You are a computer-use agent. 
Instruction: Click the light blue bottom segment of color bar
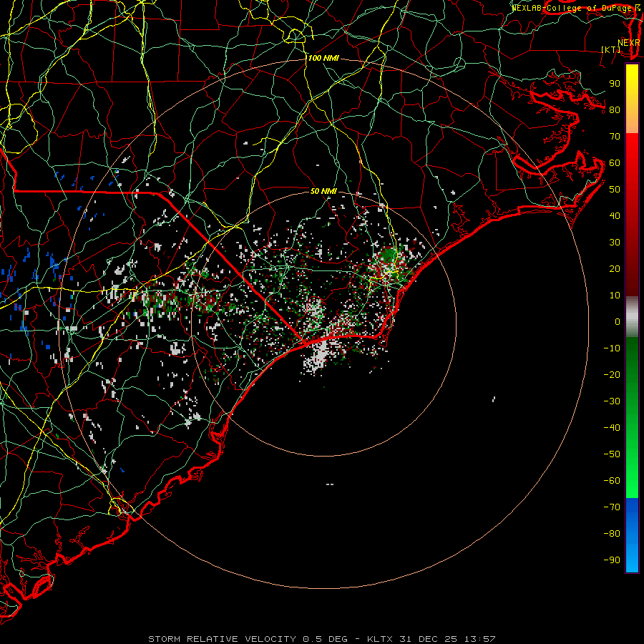632,559
